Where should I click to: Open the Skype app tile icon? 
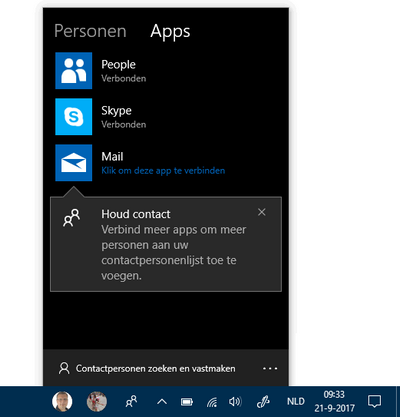[x=74, y=117]
